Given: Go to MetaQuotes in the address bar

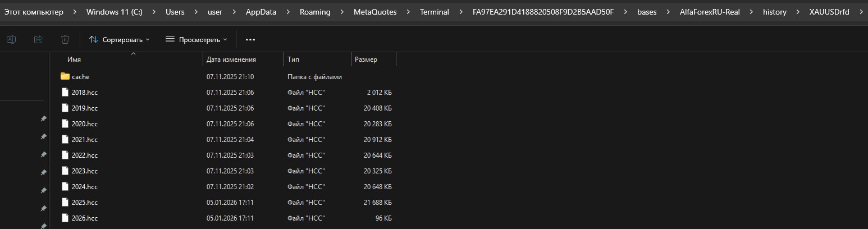Looking at the screenshot, I should coord(374,12).
